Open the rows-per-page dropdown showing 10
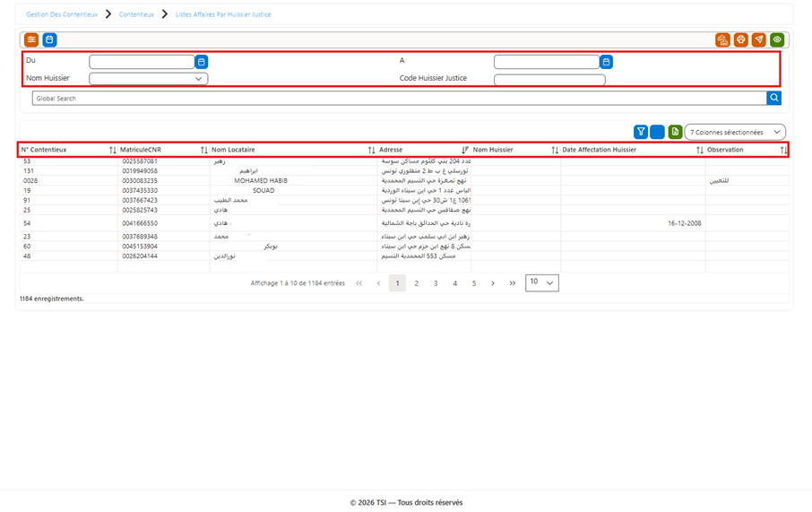Screen dimensions: 812x512 coord(542,283)
